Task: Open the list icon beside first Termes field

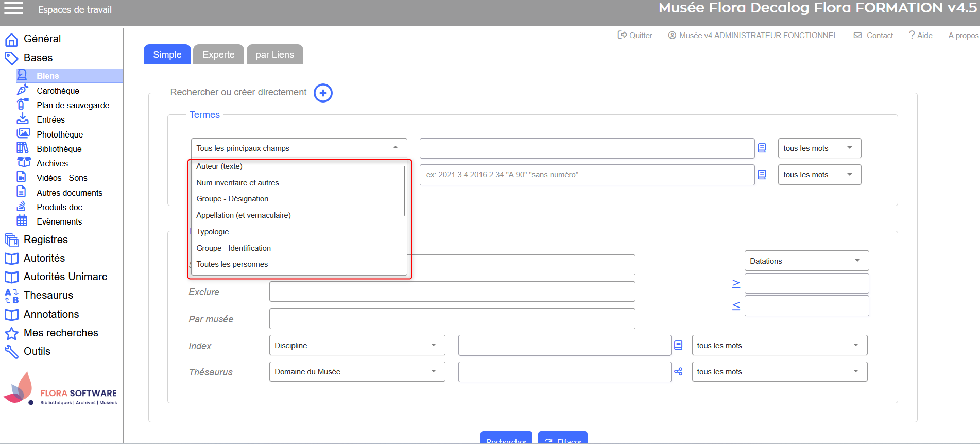Action: tap(762, 148)
